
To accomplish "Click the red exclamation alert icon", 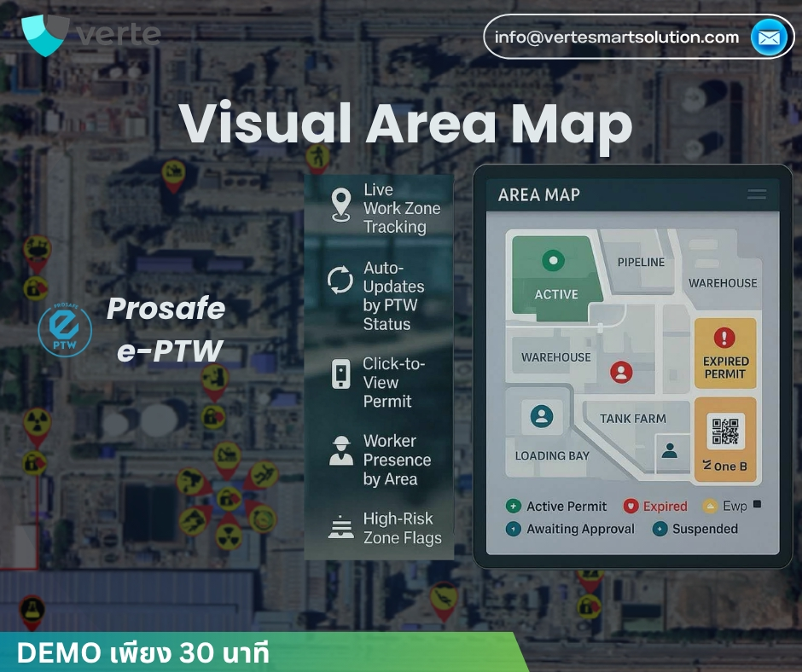I will [x=724, y=337].
